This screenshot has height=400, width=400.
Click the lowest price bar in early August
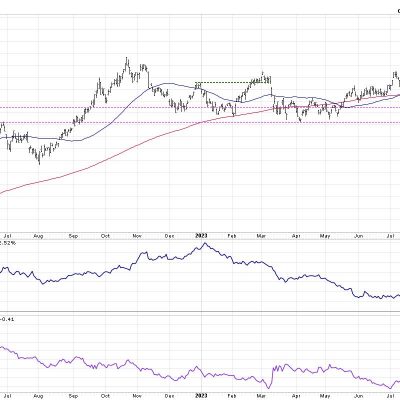pyautogui.click(x=40, y=158)
